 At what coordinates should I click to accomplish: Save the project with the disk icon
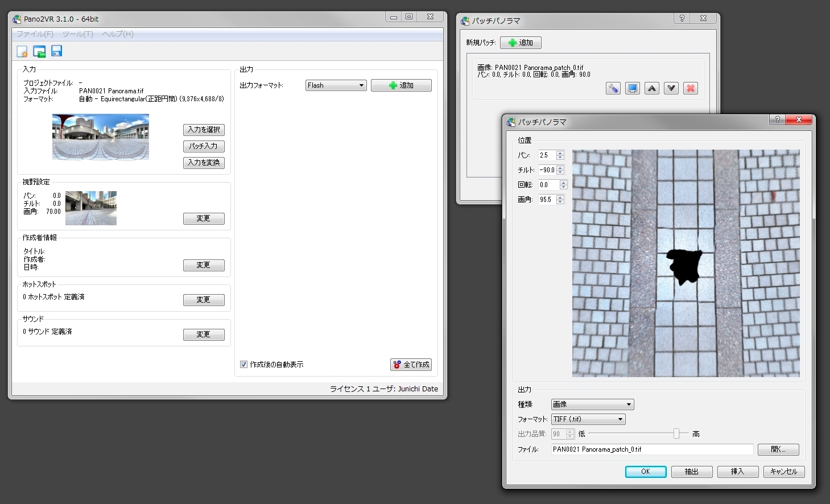[56, 51]
